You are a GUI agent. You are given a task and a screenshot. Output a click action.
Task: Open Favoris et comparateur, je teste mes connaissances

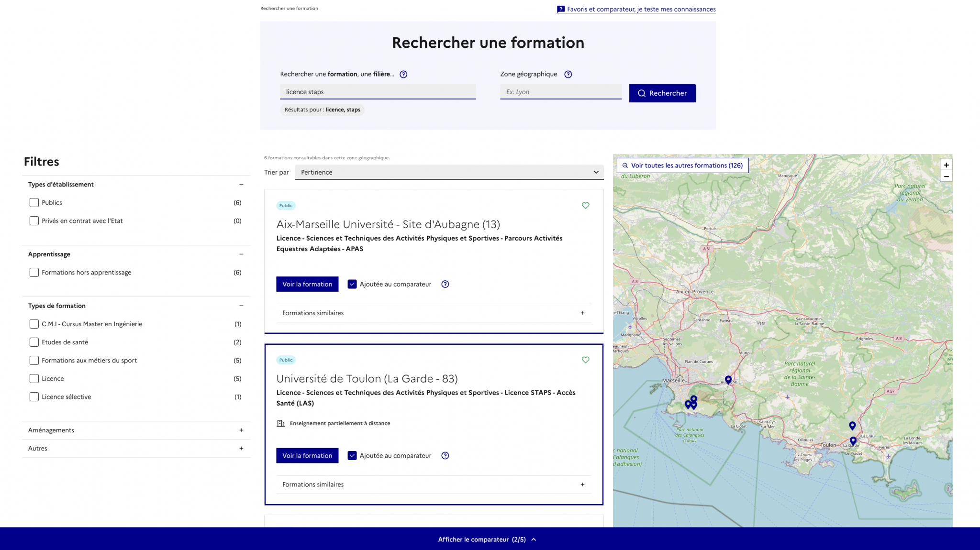[641, 9]
